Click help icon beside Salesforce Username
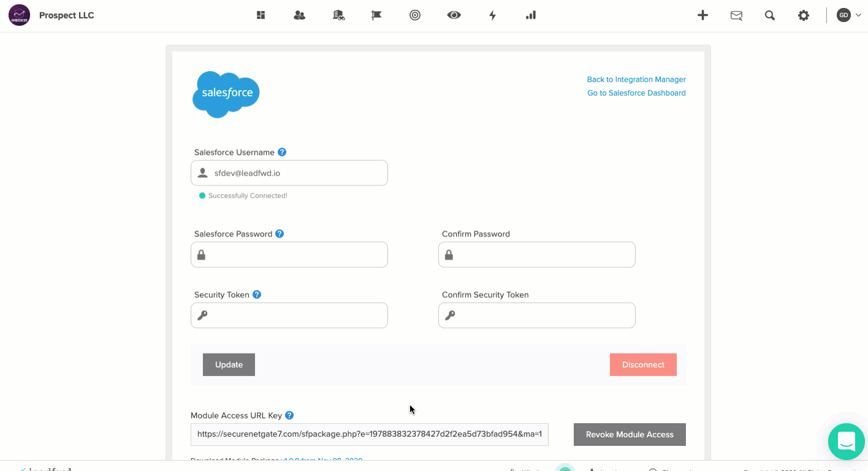Viewport: 868px width, 471px height. 282,152
